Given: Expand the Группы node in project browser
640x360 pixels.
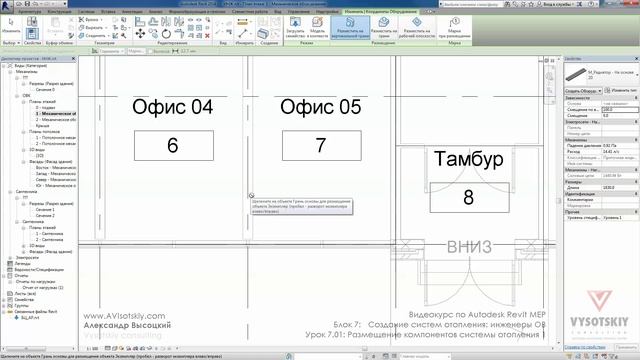Looking at the screenshot, I should (4, 306).
